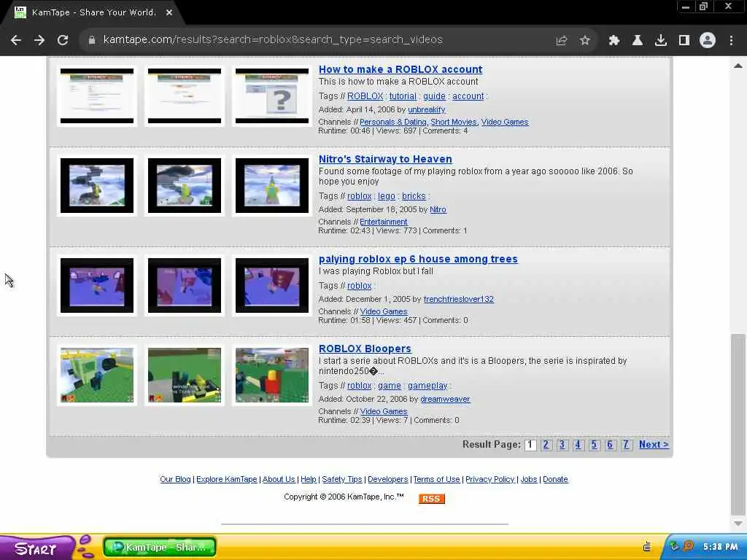Bookmark this page with the star icon

coord(585,41)
